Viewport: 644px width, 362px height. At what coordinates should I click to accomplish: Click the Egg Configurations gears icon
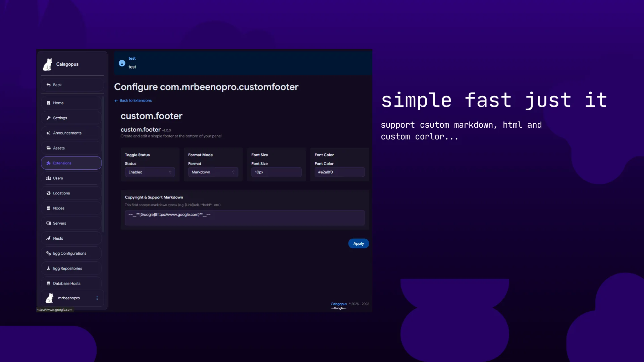tap(49, 253)
